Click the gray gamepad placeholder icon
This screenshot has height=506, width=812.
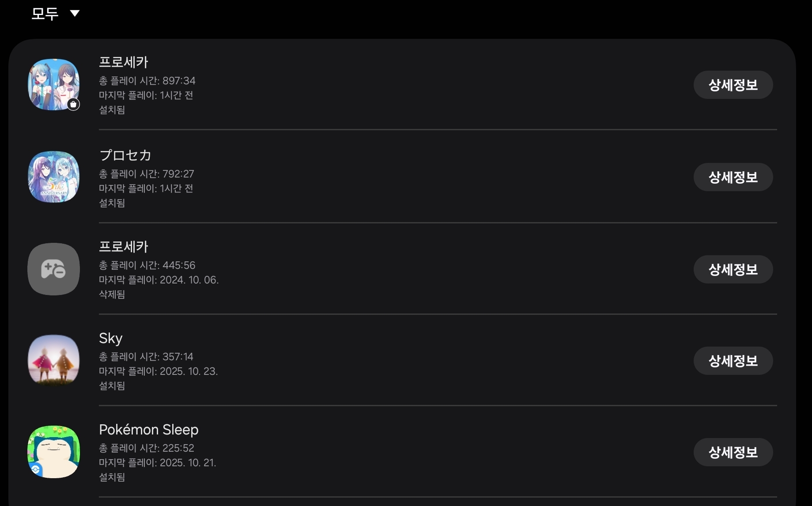[x=53, y=269]
